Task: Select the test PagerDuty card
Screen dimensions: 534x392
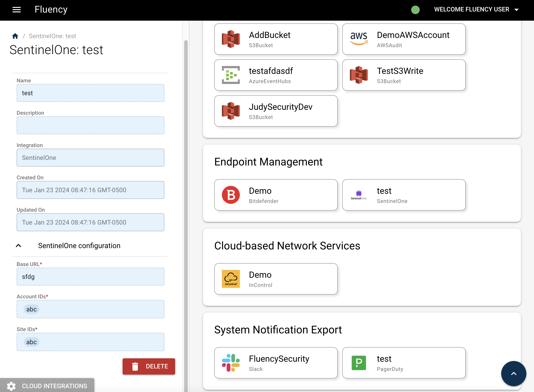Action: pos(404,363)
